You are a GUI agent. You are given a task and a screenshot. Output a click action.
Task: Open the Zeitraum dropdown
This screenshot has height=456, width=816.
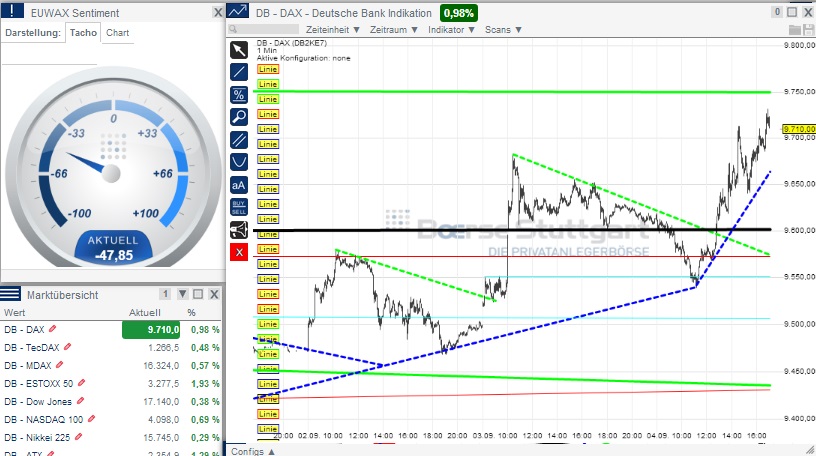(394, 30)
